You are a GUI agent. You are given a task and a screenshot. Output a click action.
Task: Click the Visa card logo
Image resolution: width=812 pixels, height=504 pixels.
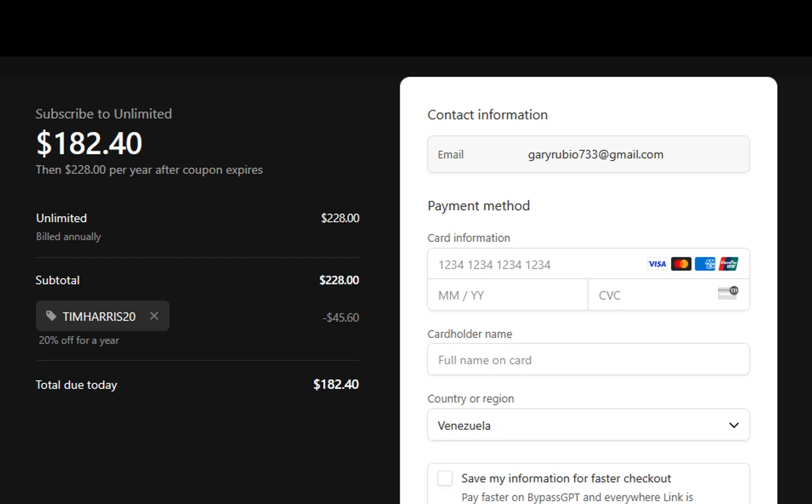[657, 264]
